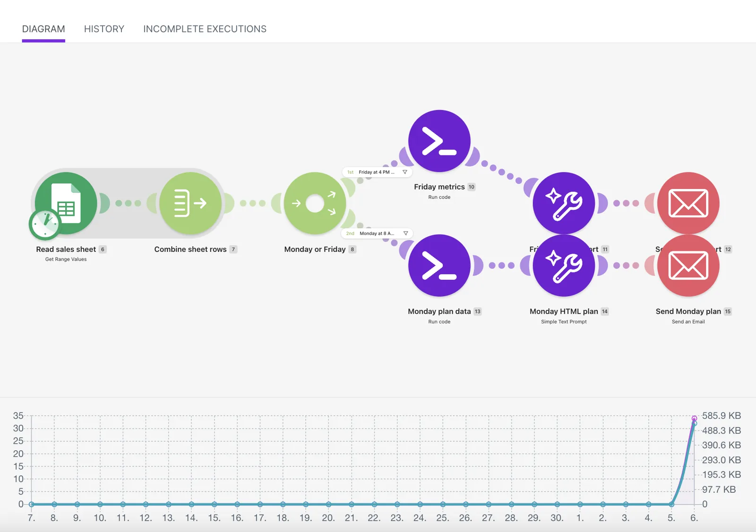Click module number badge 13
Screen dimensions: 756x532
477,311
